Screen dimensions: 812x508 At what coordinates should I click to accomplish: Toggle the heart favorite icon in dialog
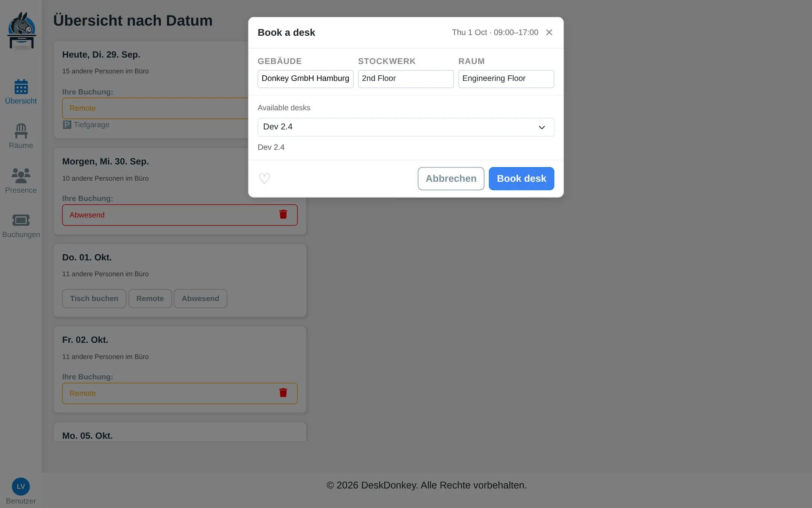pos(264,178)
